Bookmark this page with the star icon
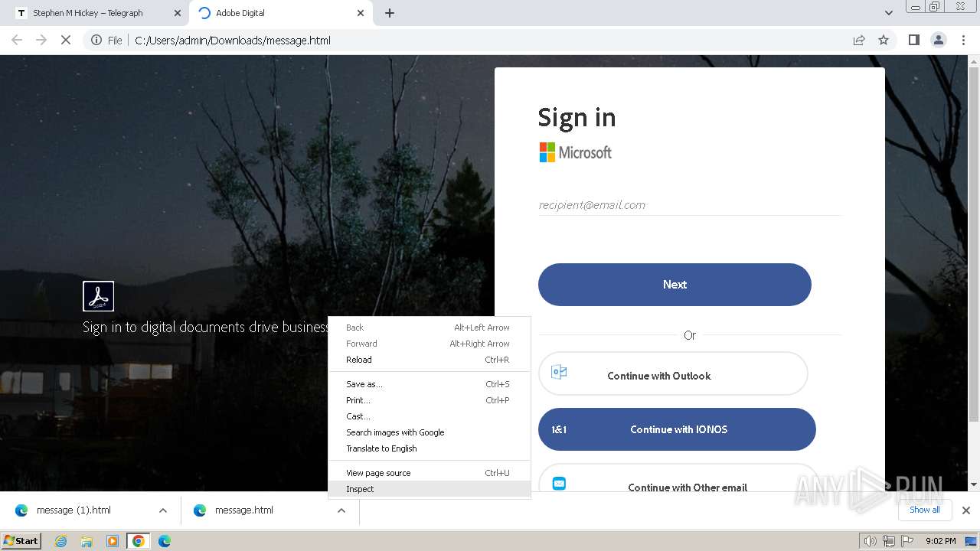Image resolution: width=980 pixels, height=551 pixels. click(x=884, y=40)
